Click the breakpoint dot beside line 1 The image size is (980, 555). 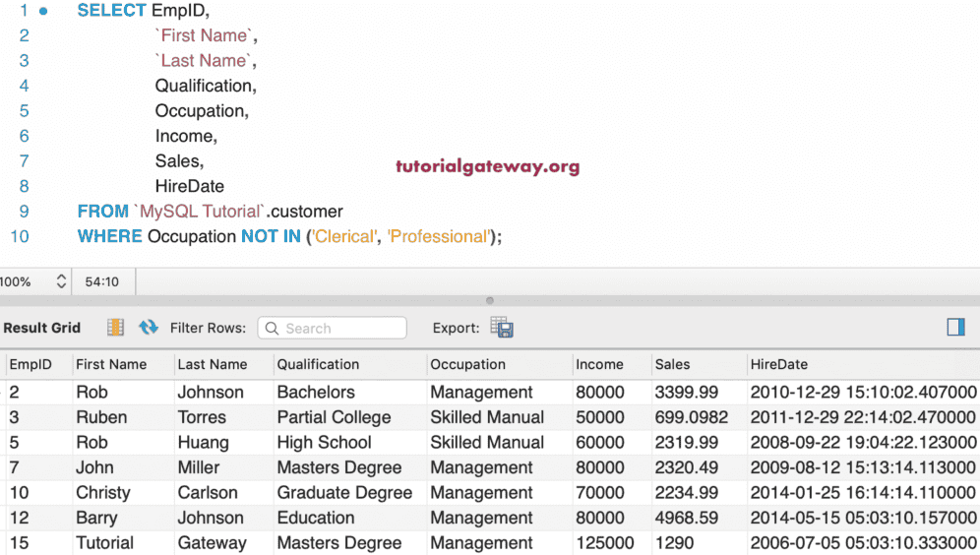(43, 11)
